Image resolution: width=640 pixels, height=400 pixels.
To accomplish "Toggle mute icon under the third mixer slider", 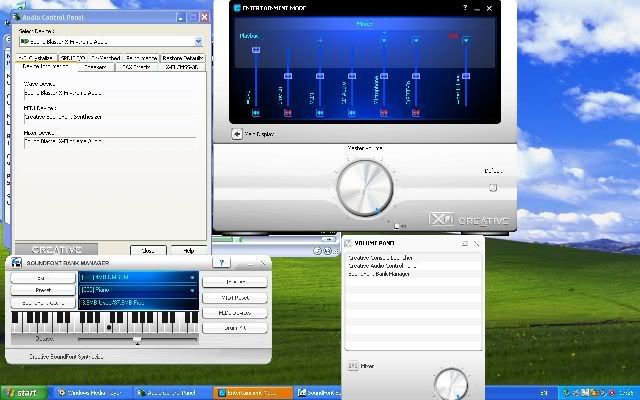I will click(320, 113).
